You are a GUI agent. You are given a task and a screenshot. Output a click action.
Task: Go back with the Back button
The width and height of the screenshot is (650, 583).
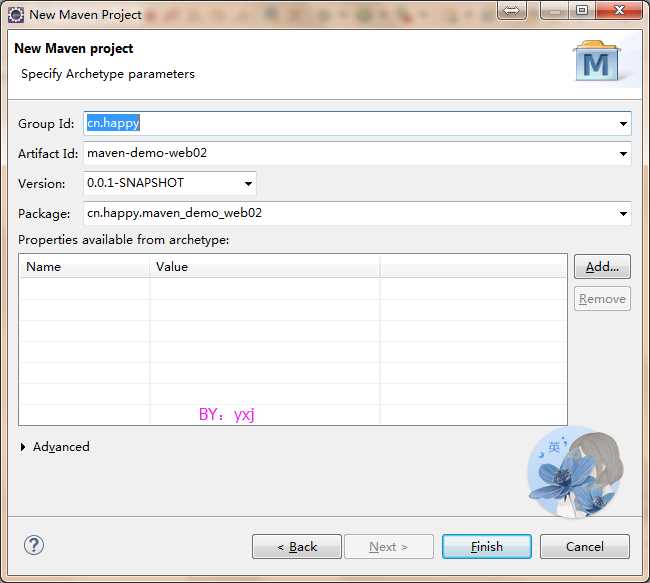tap(297, 547)
